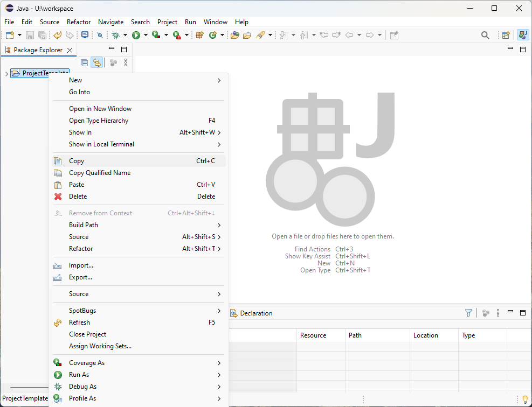
Task: Click the green Run button in toolbar
Action: pyautogui.click(x=136, y=36)
